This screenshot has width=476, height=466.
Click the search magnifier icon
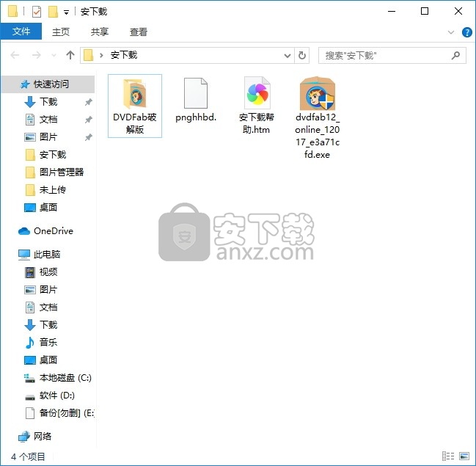[455, 55]
